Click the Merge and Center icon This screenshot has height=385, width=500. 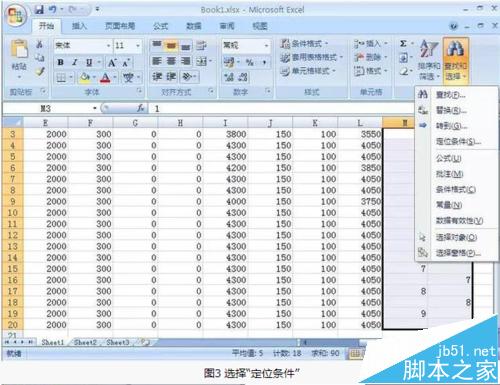(x=202, y=61)
